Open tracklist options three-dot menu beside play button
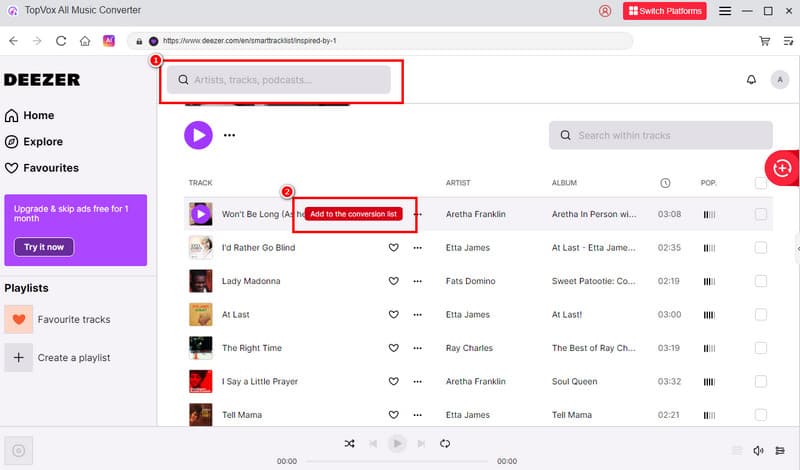The height and width of the screenshot is (470, 800). [x=230, y=135]
